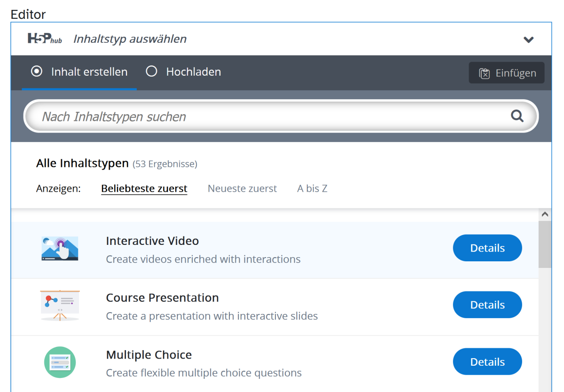Image resolution: width=564 pixels, height=392 pixels.
Task: Click the scrollbar up arrow
Action: click(x=545, y=214)
